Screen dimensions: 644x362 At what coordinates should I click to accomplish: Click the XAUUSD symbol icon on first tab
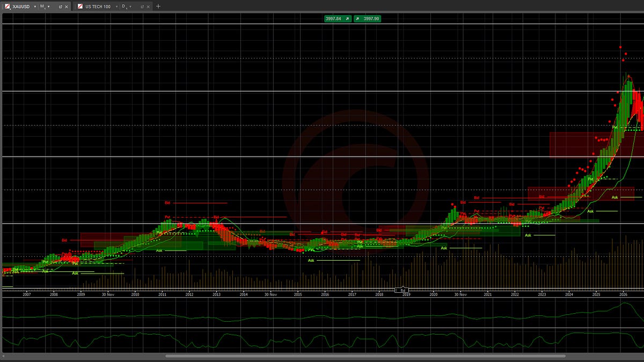click(x=7, y=6)
